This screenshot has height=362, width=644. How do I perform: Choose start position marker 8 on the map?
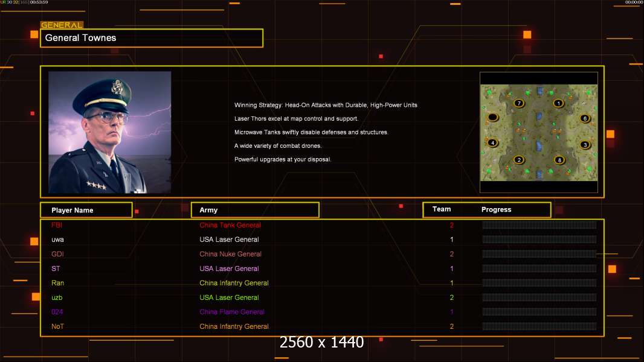pos(559,160)
